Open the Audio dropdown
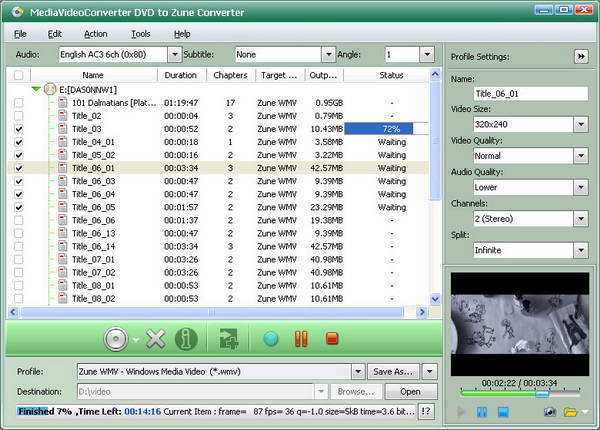This screenshot has height=430, width=600. [174, 54]
